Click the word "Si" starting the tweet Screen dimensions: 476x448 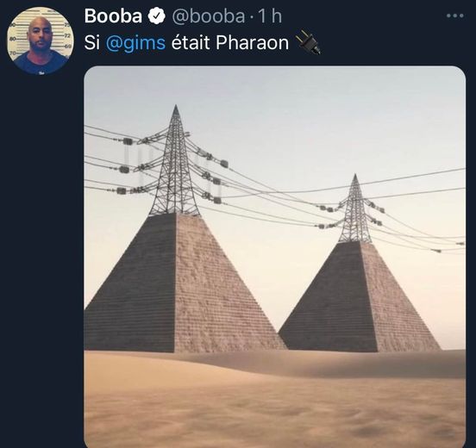click(x=92, y=43)
